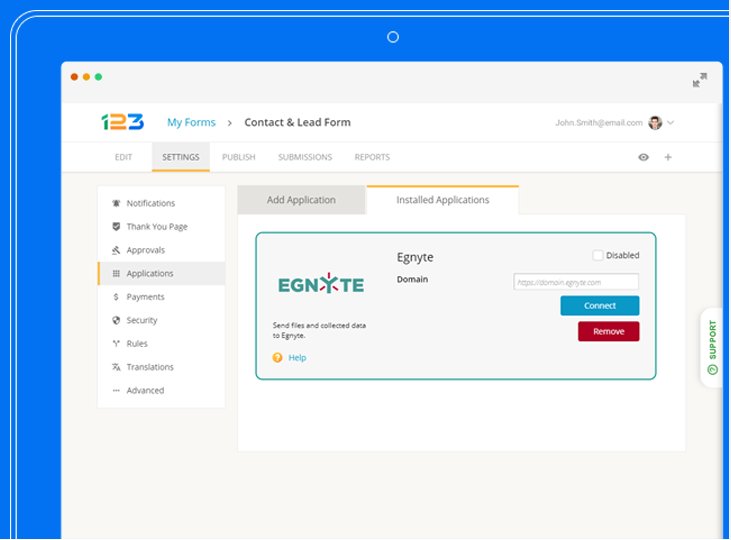Click the orange help question icon
This screenshot has width=731, height=540.
point(277,358)
